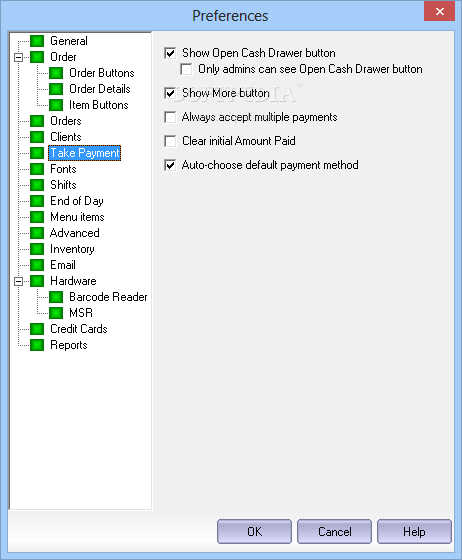Check Clear initial Amount Paid
This screenshot has width=462, height=560.
click(170, 141)
